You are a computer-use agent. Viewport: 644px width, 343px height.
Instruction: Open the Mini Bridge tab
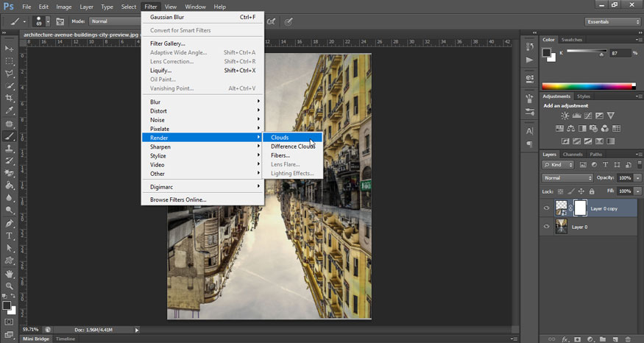point(36,339)
